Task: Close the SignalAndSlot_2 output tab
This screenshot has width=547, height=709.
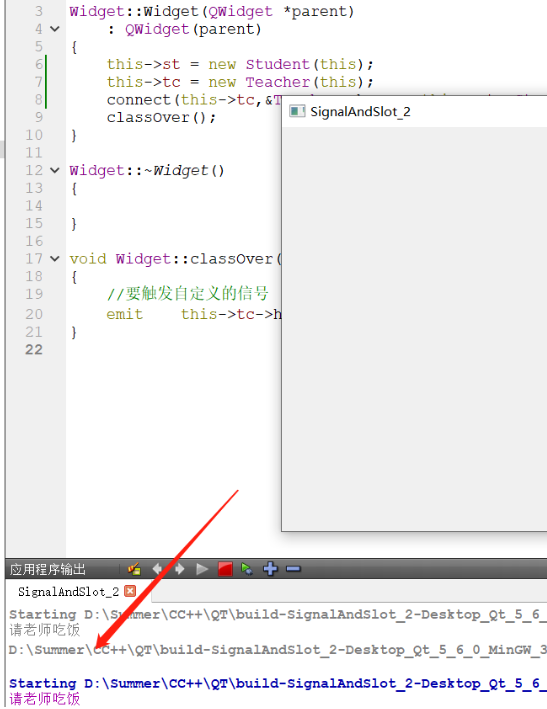Action: coord(130,591)
